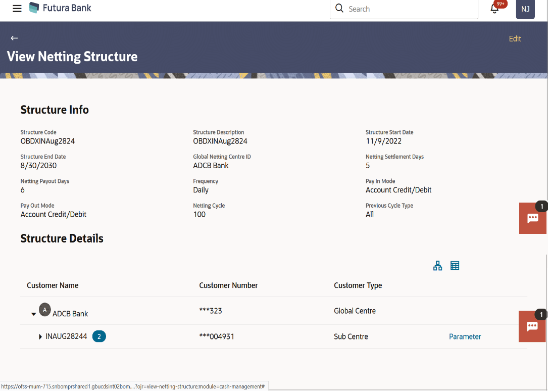This screenshot has width=548, height=392.
Task: Expand the INAUG28244 sub centre row
Action: [x=40, y=337]
